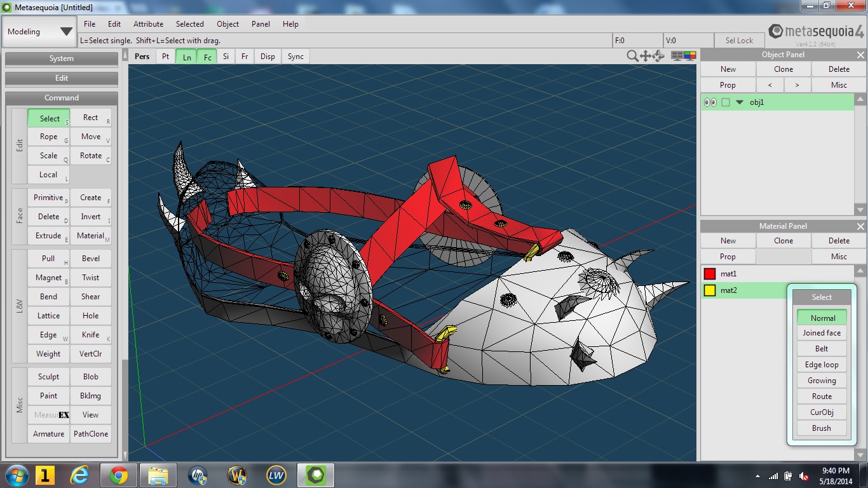Select the Rect selection tool

pyautogui.click(x=91, y=118)
